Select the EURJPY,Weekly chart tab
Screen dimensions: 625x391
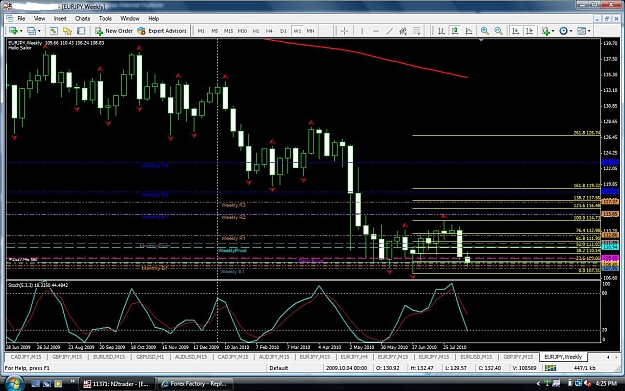click(563, 357)
